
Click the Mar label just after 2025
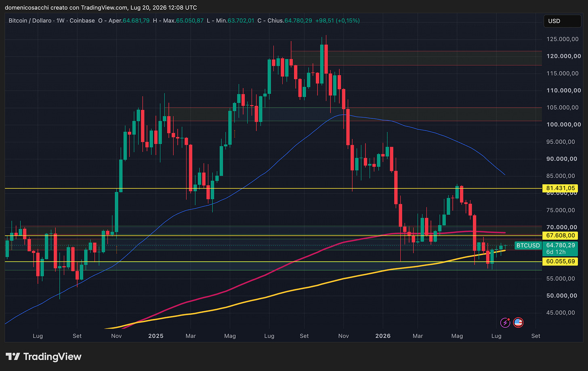pyautogui.click(x=191, y=336)
